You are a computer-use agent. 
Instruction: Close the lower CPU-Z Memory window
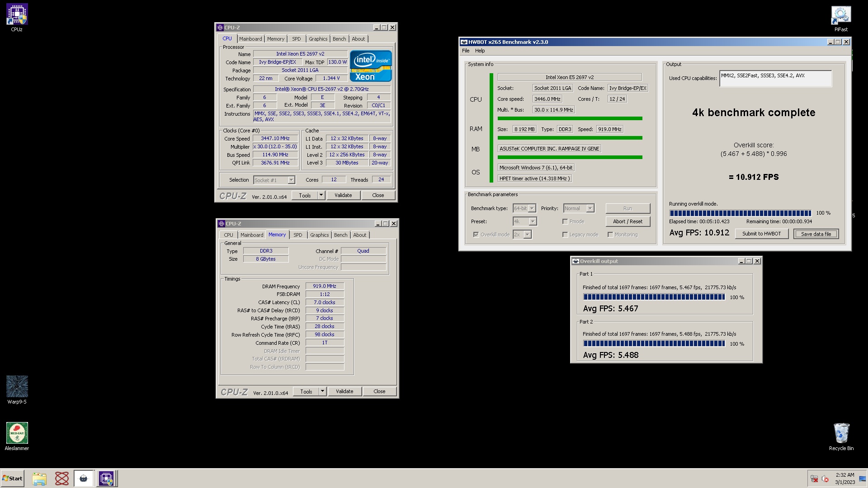click(394, 224)
